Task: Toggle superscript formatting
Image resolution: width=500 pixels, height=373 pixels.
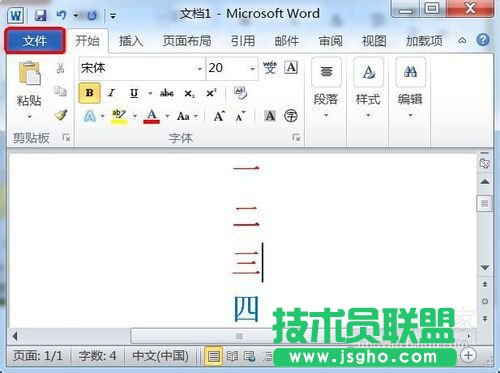Action: (x=211, y=93)
